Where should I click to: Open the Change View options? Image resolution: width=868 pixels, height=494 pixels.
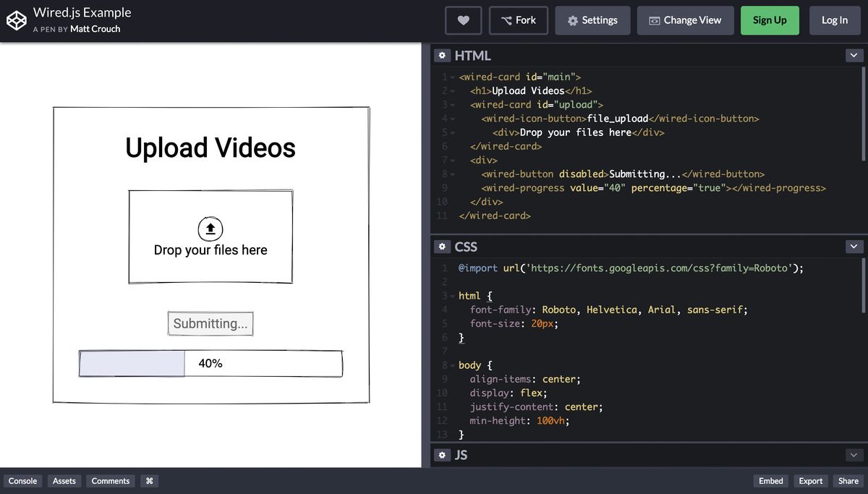pyautogui.click(x=685, y=20)
